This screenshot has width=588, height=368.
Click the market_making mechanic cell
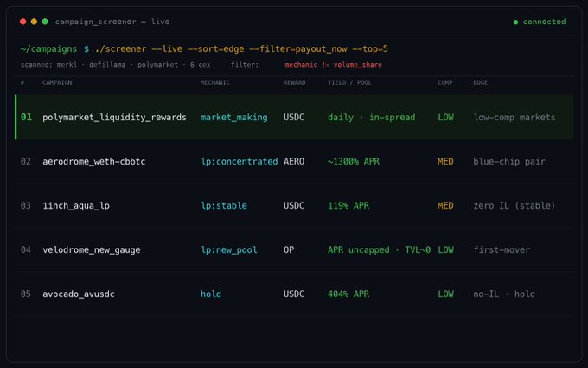coord(234,118)
